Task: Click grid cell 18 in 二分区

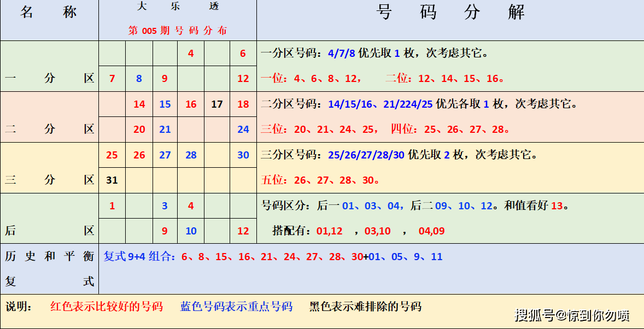Action: pyautogui.click(x=243, y=104)
